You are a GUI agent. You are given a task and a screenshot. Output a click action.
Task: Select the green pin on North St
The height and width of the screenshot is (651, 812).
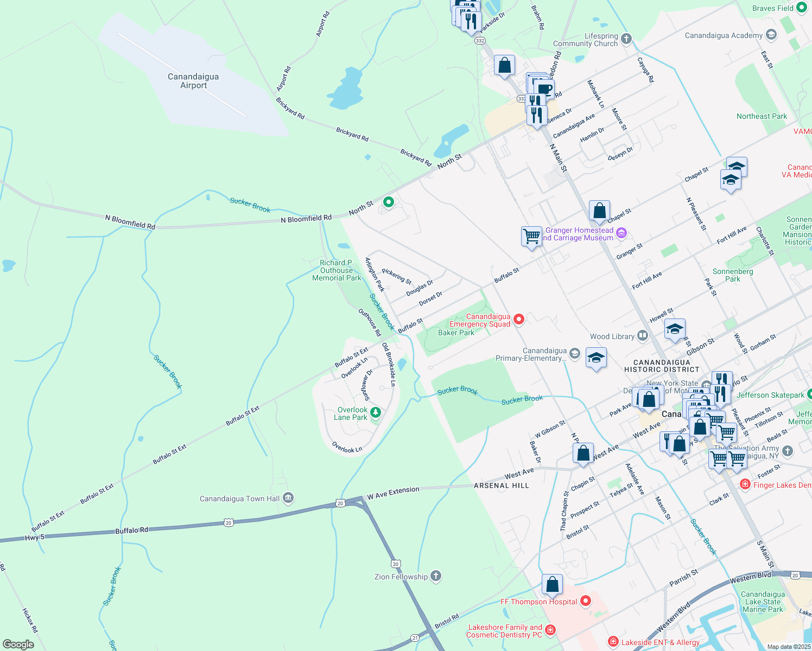389,202
